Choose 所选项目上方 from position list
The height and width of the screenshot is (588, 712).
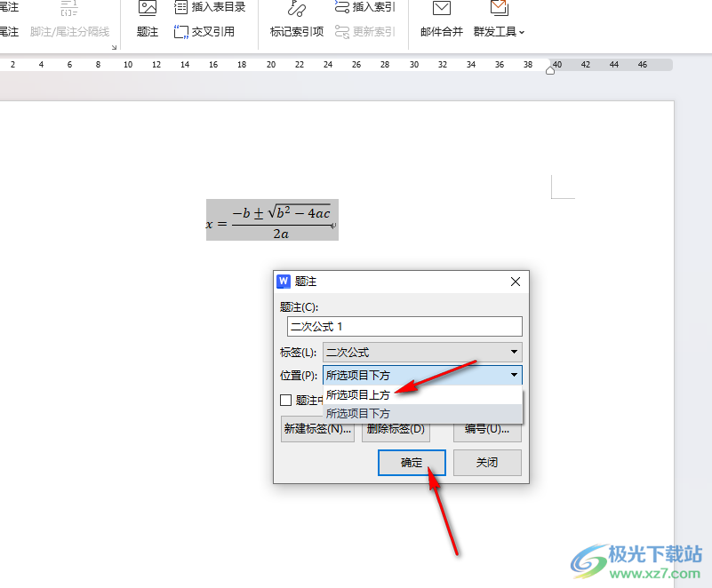(423, 395)
